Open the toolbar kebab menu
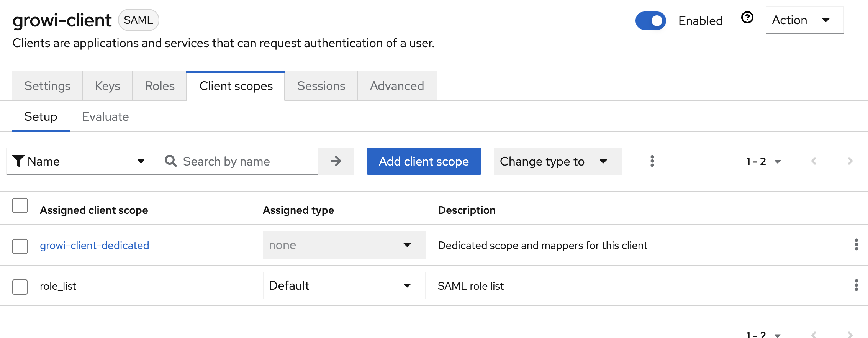This screenshot has height=338, width=868. click(x=652, y=161)
